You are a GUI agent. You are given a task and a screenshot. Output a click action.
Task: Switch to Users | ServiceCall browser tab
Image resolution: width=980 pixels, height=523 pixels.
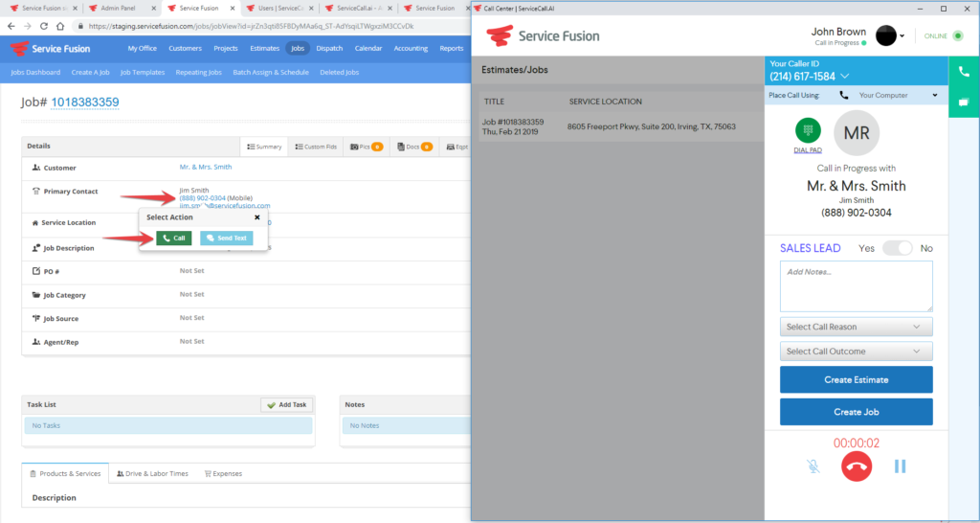[x=278, y=8]
